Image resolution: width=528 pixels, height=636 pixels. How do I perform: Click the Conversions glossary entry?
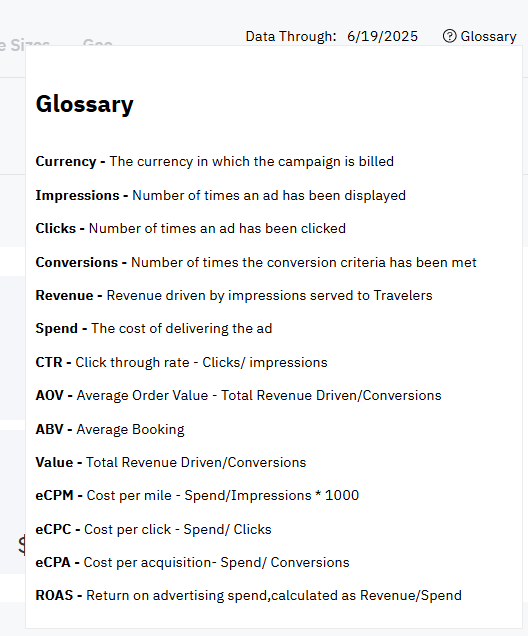256,262
